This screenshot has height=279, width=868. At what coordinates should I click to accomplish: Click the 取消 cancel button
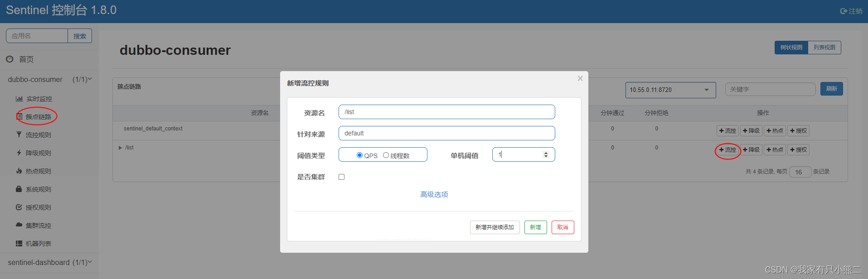point(563,227)
